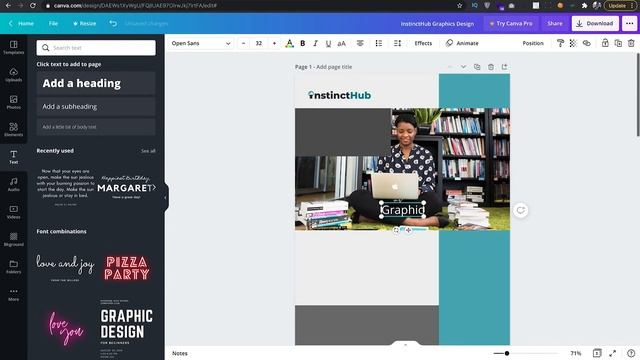The image size is (640, 360).
Task: Open the Effects panel
Action: point(423,43)
